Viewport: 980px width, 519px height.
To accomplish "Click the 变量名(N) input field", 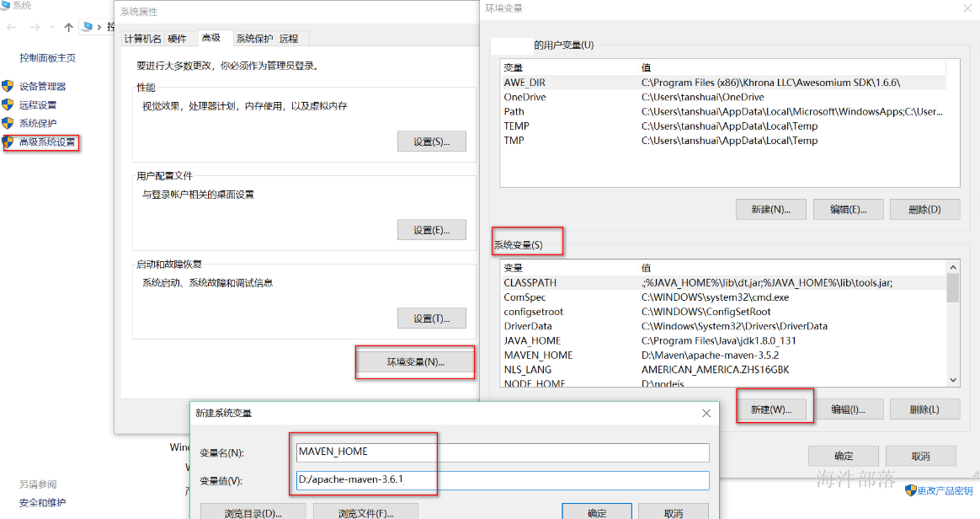I will click(x=503, y=452).
